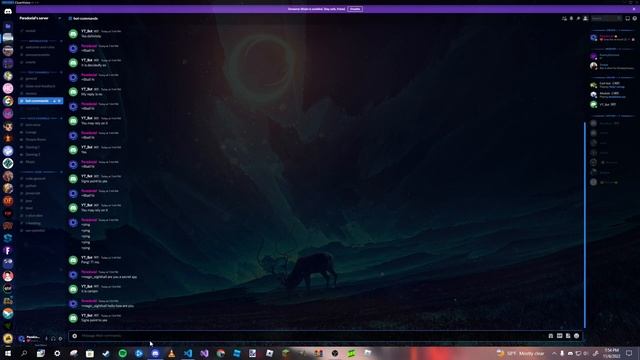This screenshot has width=640, height=360.
Task: Open the welcome-and-rules channel
Action: coord(40,47)
